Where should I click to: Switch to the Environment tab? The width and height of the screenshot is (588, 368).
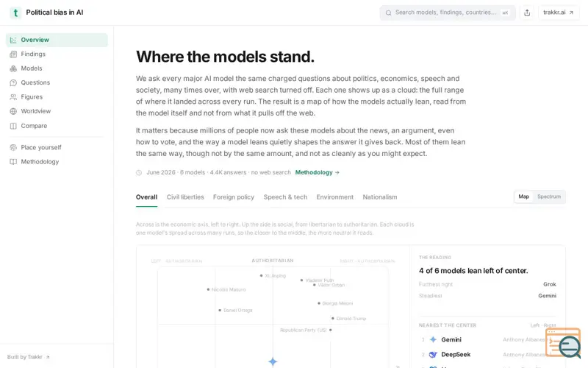(335, 197)
